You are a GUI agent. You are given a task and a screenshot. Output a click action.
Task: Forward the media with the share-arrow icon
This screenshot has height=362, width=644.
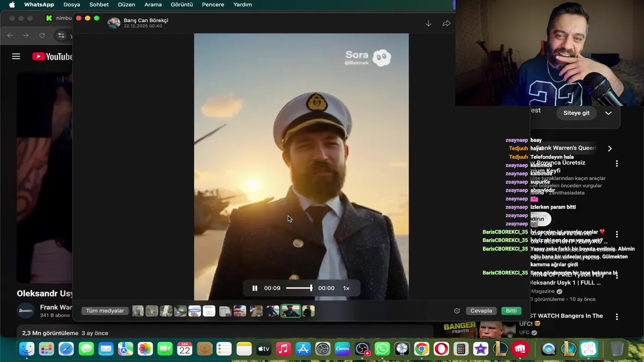446,24
